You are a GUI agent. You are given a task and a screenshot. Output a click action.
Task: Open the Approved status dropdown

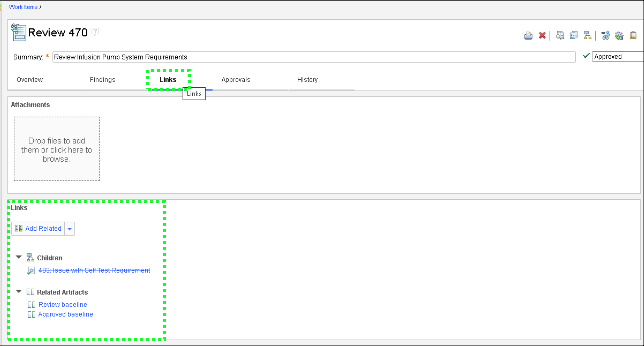617,57
